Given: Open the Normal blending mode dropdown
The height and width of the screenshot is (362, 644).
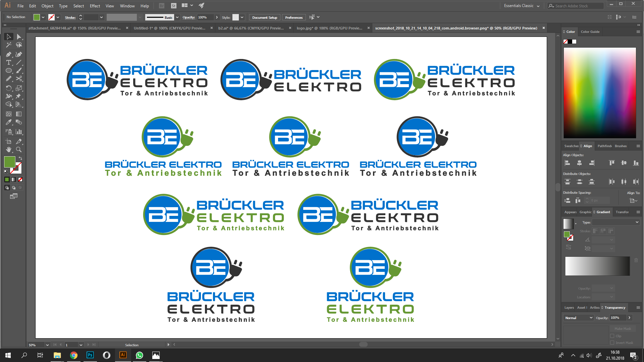Looking at the screenshot, I should tap(579, 318).
